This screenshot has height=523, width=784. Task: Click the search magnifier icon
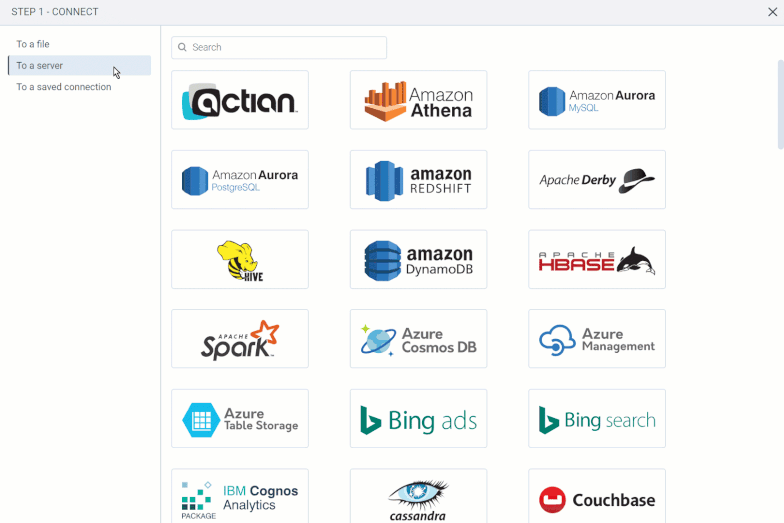pyautogui.click(x=182, y=47)
